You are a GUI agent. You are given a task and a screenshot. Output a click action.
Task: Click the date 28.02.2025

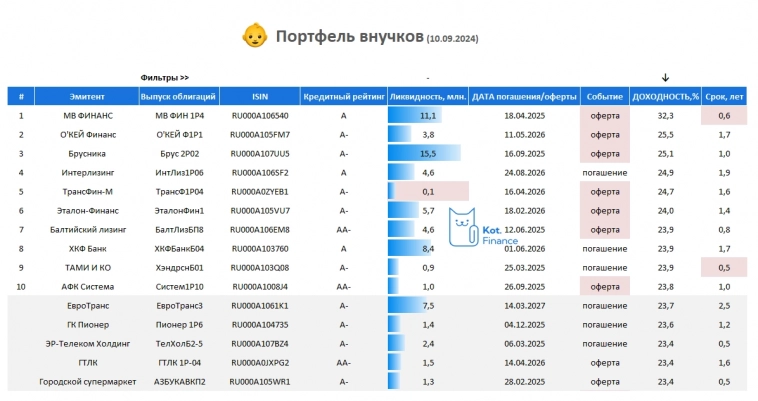point(525,382)
